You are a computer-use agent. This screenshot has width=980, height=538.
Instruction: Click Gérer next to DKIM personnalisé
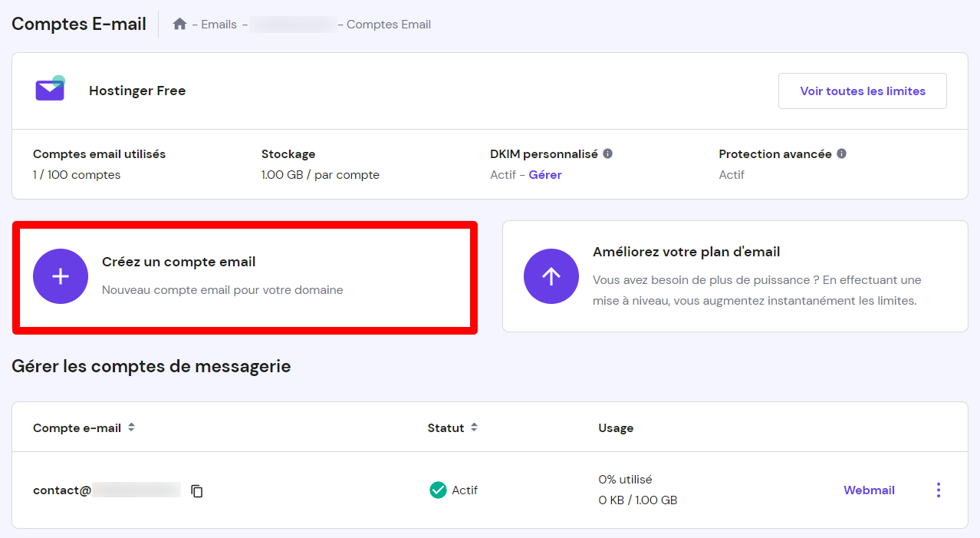(544, 174)
